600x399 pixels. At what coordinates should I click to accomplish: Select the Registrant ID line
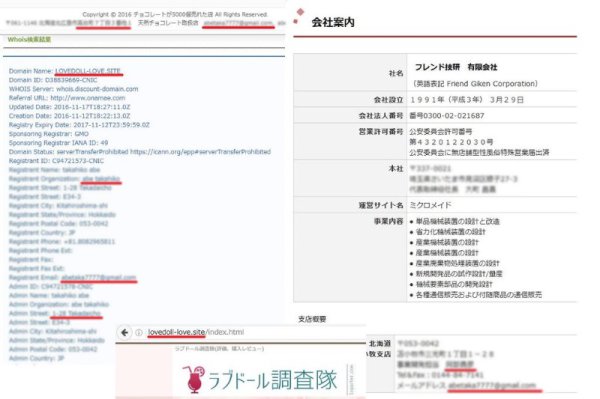click(x=56, y=161)
